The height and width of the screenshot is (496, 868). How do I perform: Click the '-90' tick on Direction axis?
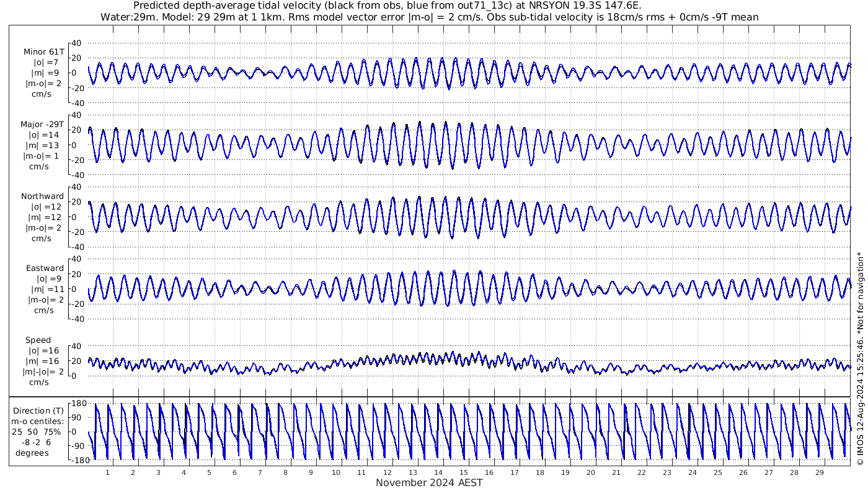pyautogui.click(x=77, y=446)
